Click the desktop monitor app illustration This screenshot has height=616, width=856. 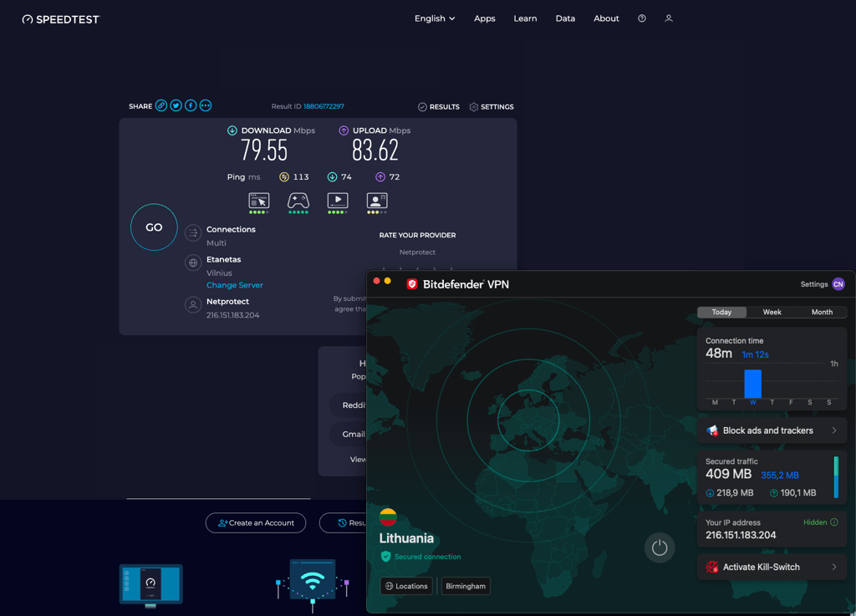pyautogui.click(x=150, y=586)
